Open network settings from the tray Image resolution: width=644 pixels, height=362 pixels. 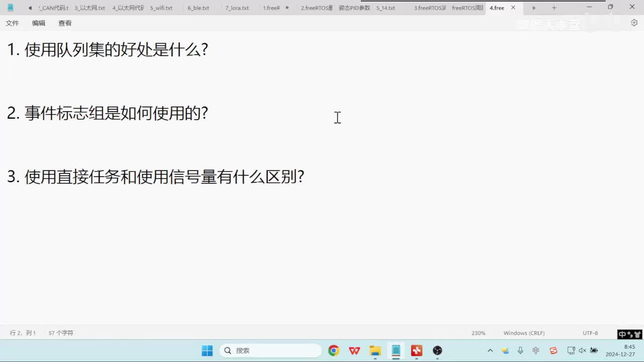[x=571, y=350]
